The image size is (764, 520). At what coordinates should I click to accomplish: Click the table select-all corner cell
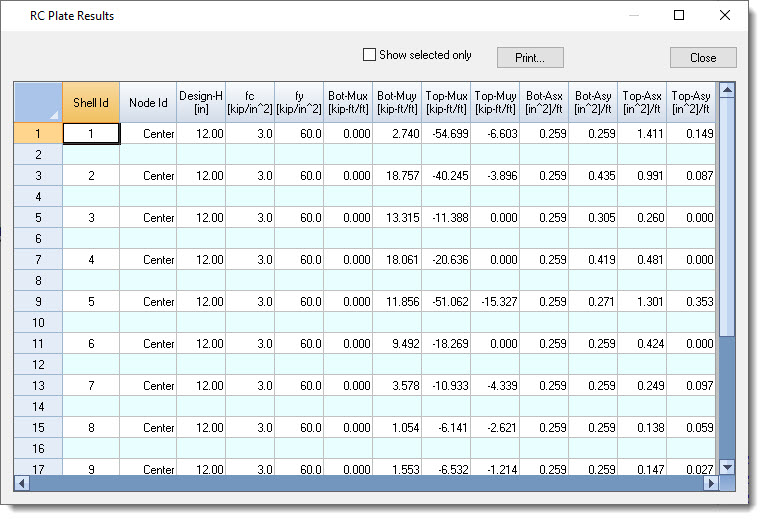pos(38,102)
